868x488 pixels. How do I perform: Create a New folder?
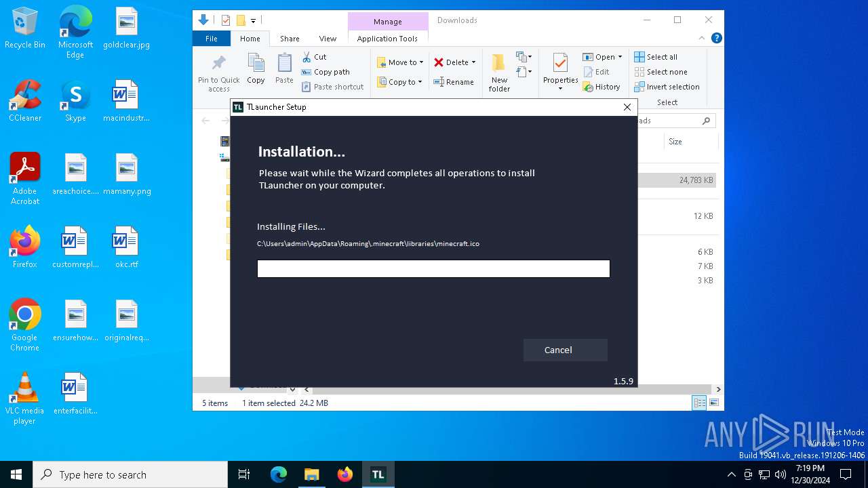coord(499,73)
